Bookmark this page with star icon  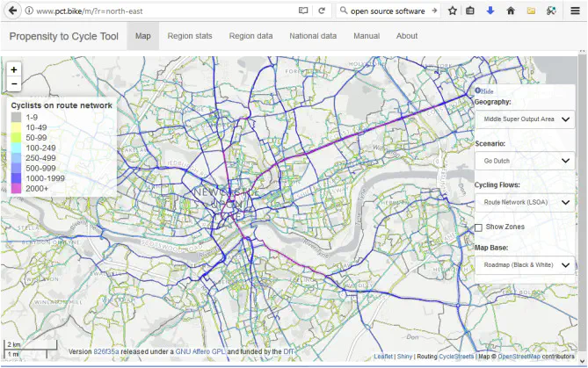coord(453,11)
